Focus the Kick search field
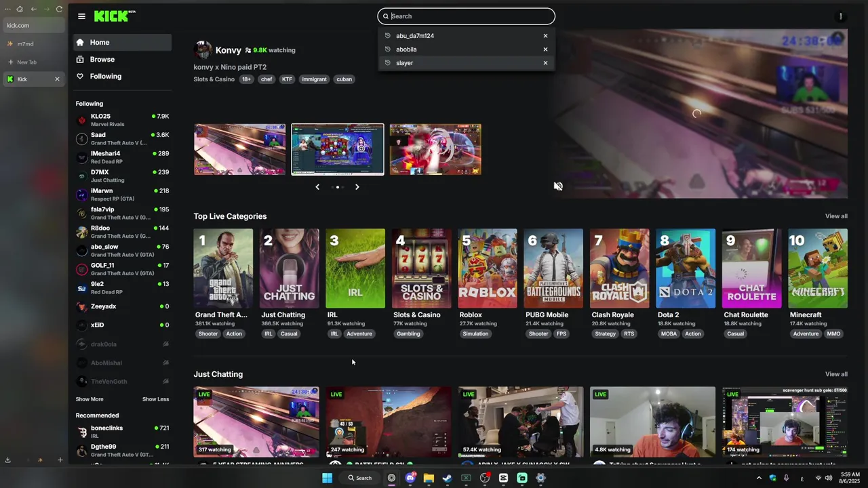Viewport: 868px width, 488px height. [467, 16]
